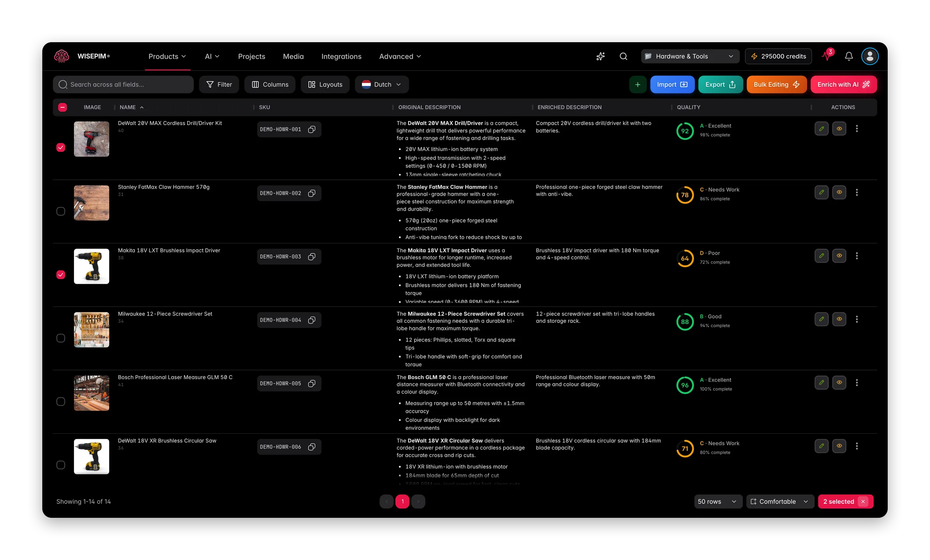The image size is (930, 560).
Task: Clear the 2 selected badge with X
Action: (863, 501)
